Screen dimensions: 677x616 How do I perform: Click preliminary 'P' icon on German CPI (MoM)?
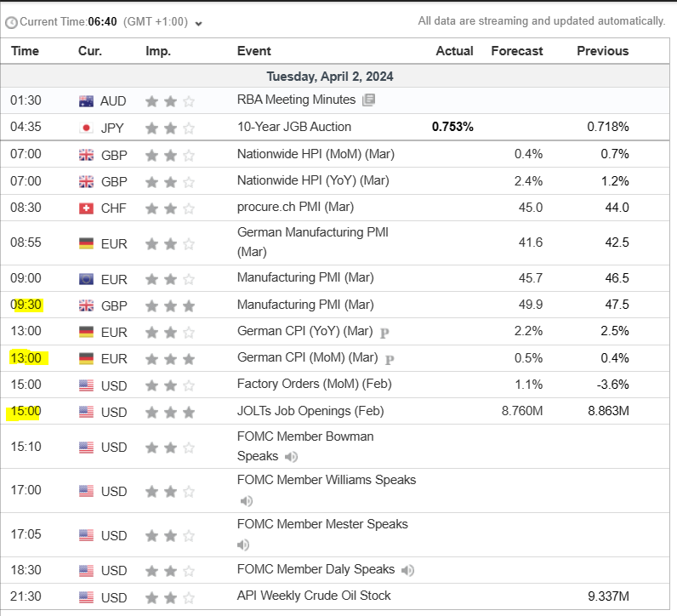tap(390, 359)
